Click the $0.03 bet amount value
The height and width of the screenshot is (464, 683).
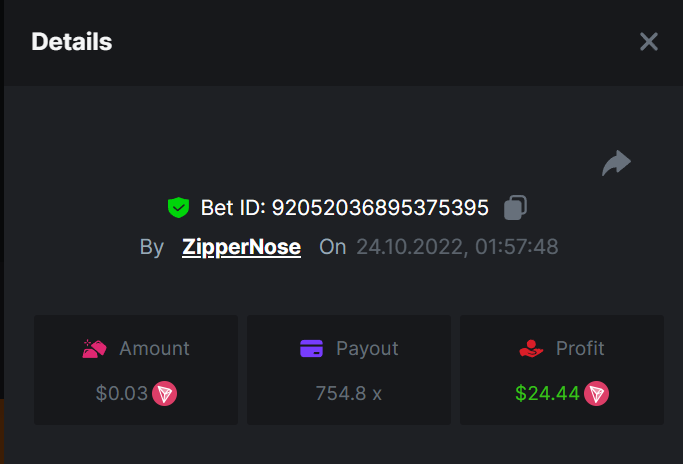tap(121, 393)
